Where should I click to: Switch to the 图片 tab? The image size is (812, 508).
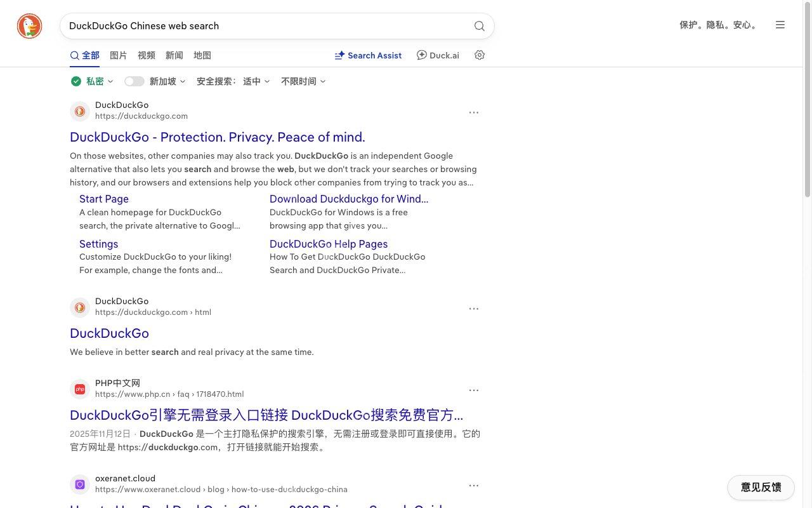tap(119, 55)
